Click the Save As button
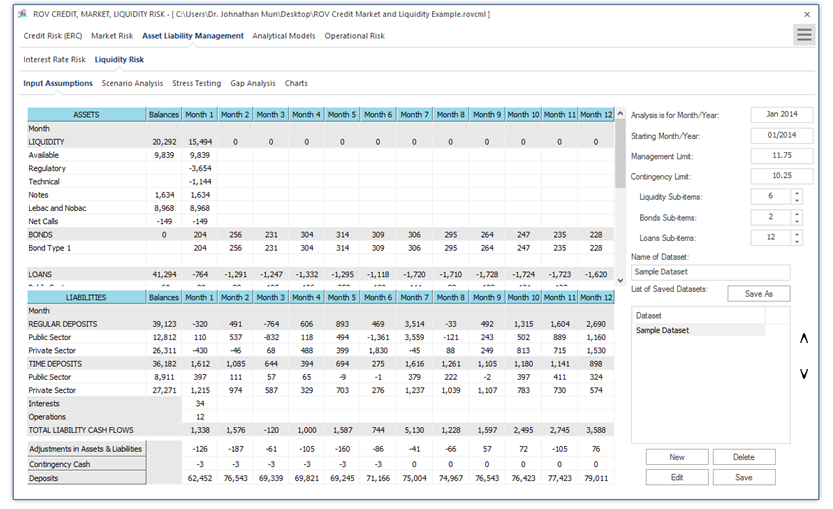The height and width of the screenshot is (509, 833). (759, 294)
